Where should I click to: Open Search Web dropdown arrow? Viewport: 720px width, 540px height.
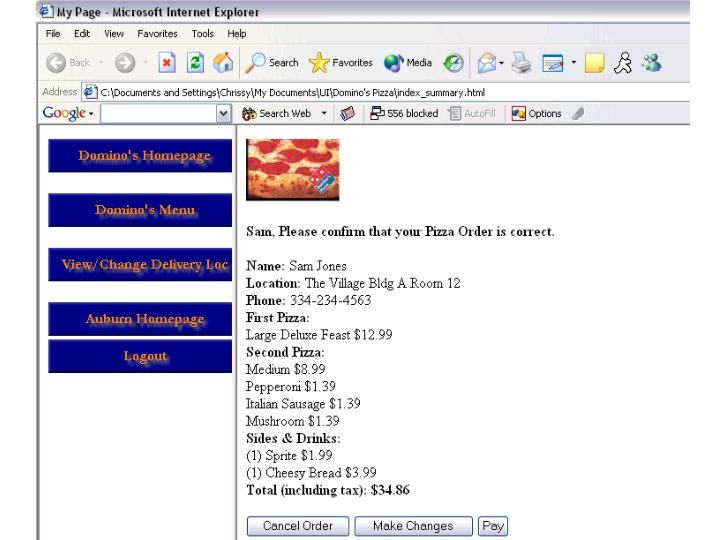click(324, 113)
